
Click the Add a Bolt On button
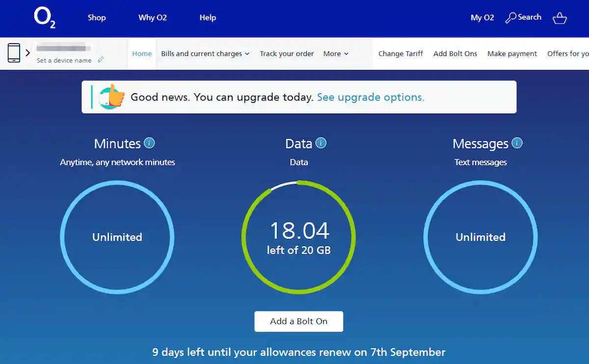(x=298, y=321)
